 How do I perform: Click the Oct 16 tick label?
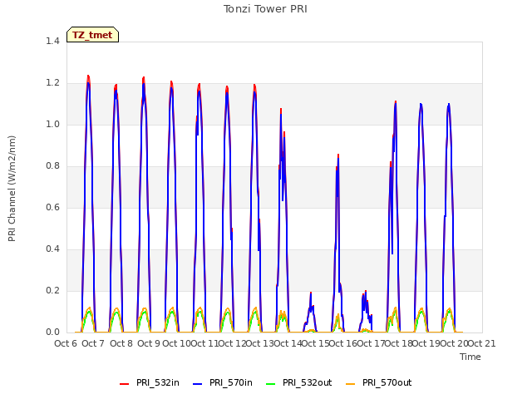(343, 343)
